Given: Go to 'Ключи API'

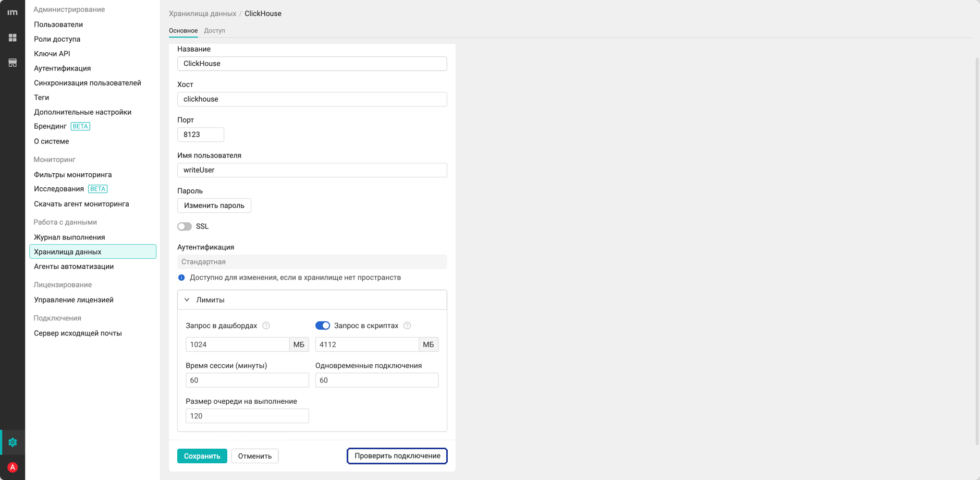Looking at the screenshot, I should (x=52, y=54).
